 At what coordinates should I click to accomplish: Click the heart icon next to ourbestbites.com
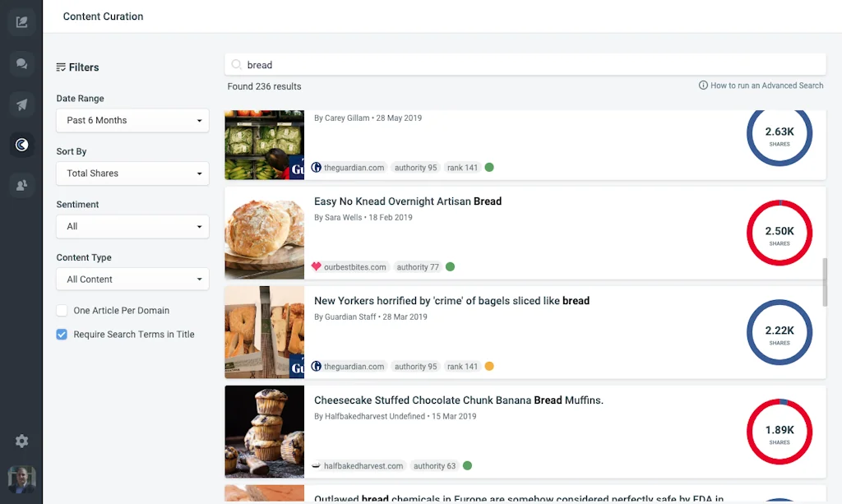319,266
